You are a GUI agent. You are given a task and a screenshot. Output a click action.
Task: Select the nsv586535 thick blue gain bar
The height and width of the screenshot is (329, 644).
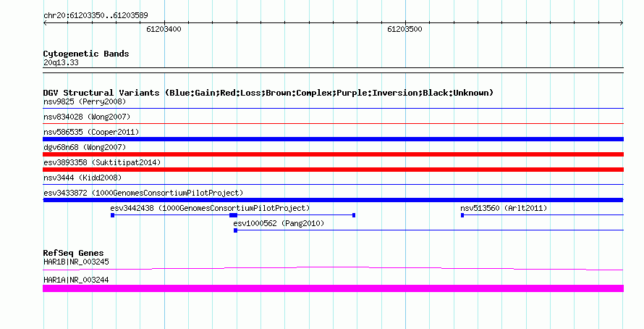[x=333, y=139]
